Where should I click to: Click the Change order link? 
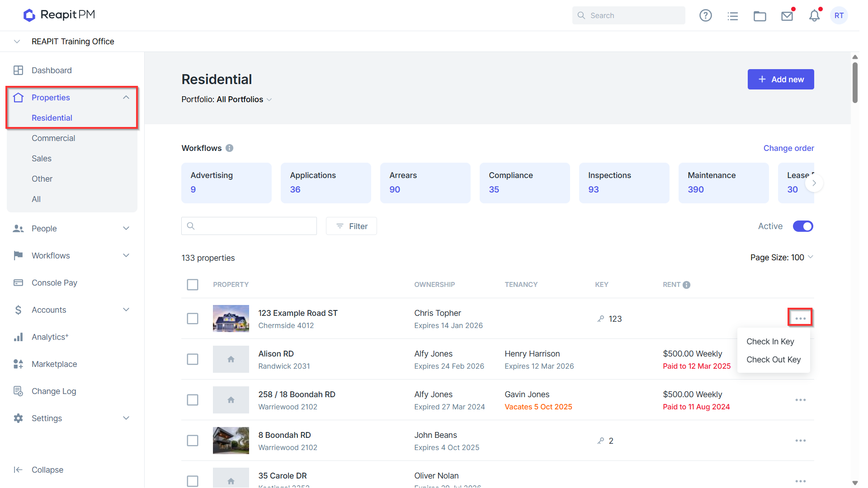coord(788,148)
